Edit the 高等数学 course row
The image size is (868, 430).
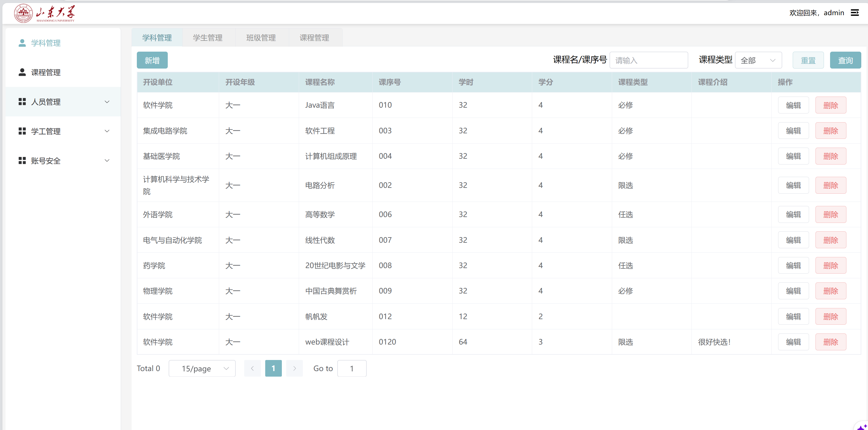(x=794, y=214)
